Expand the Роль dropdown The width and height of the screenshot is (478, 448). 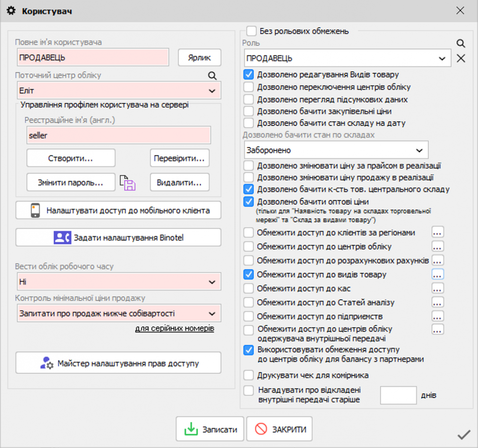click(x=442, y=59)
